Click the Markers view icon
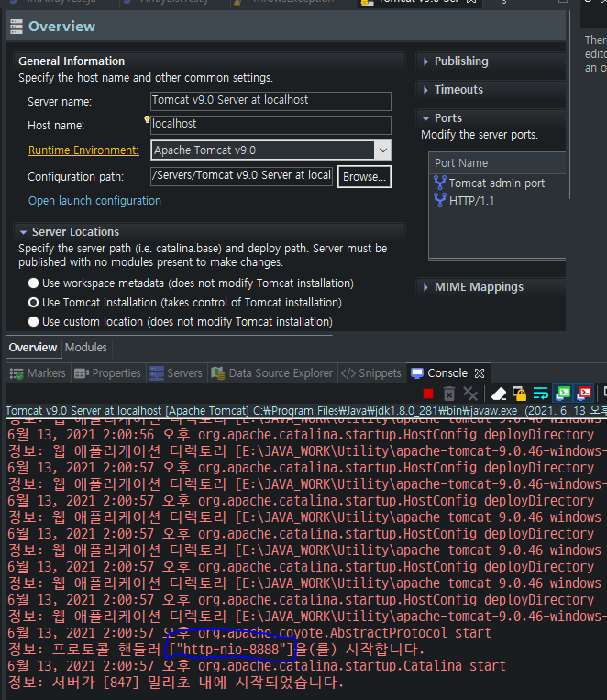This screenshot has width=607, height=700. tap(17, 373)
